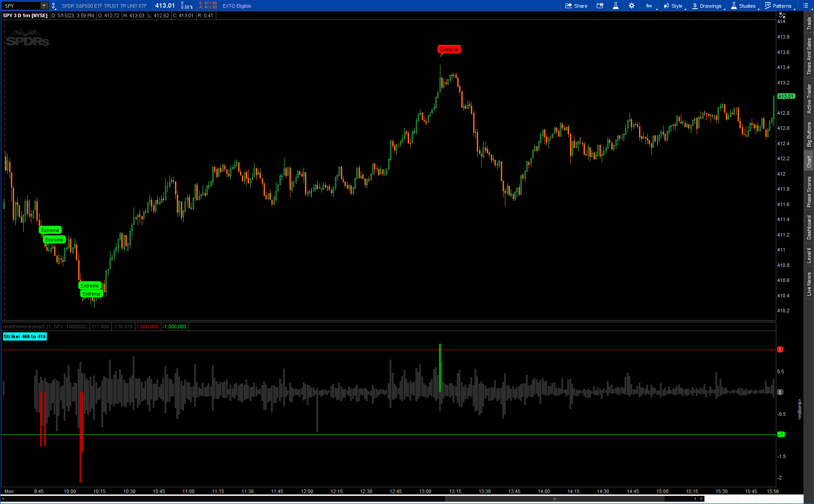Switch to the Active Trader side tab

(x=809, y=99)
